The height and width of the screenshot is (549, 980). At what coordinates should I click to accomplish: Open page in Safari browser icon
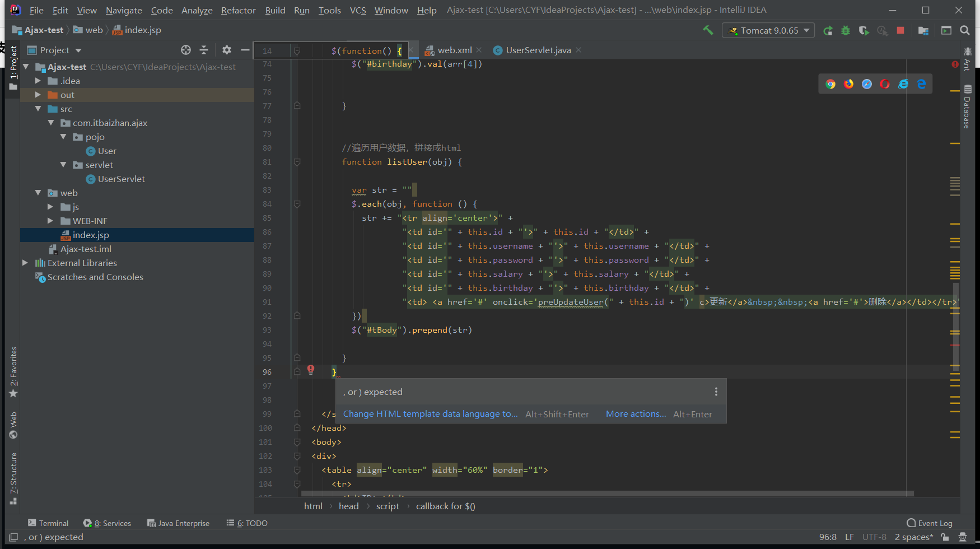(x=867, y=84)
